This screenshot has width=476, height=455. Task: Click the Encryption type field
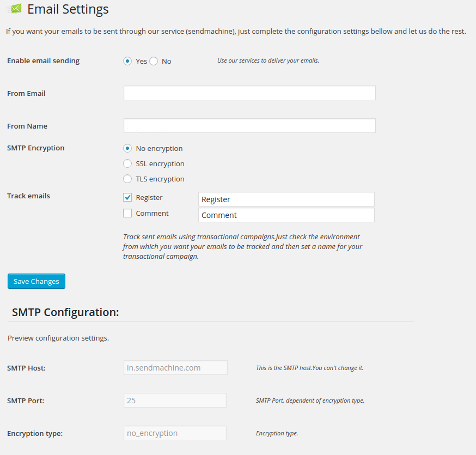point(175,433)
